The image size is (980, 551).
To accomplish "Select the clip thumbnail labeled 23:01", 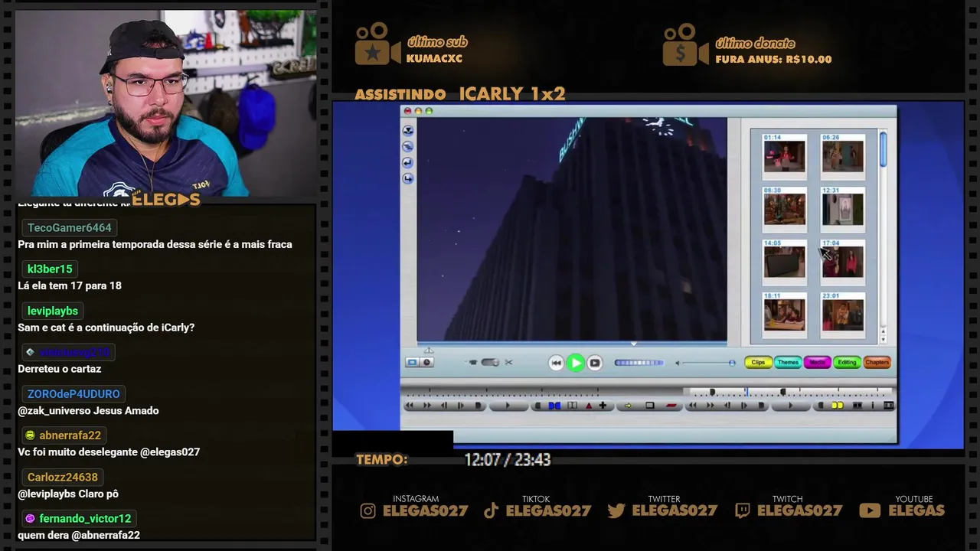I will coord(843,315).
